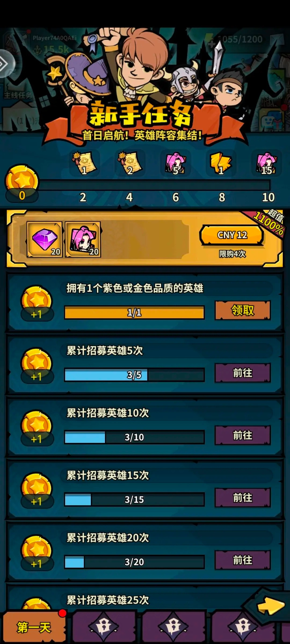The height and width of the screenshot is (644, 290).
Task: Tap the golden ticket reward at milestone 8
Action: point(221,163)
